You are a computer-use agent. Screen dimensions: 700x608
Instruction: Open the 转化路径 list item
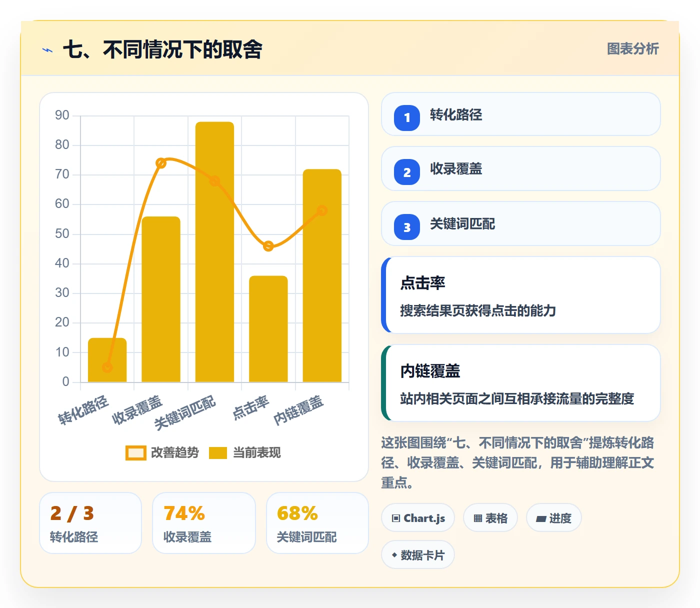coord(520,114)
